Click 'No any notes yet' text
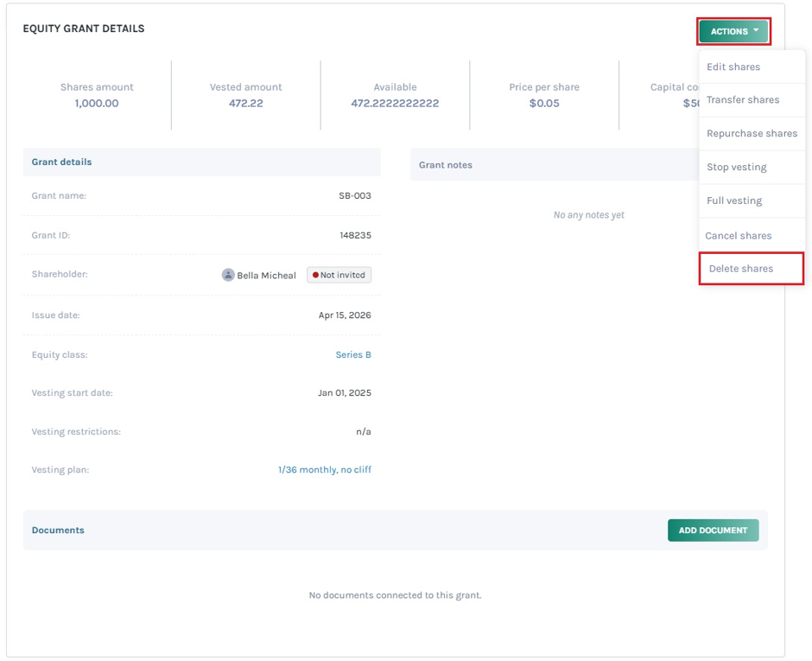Image resolution: width=812 pixels, height=661 pixels. point(589,215)
